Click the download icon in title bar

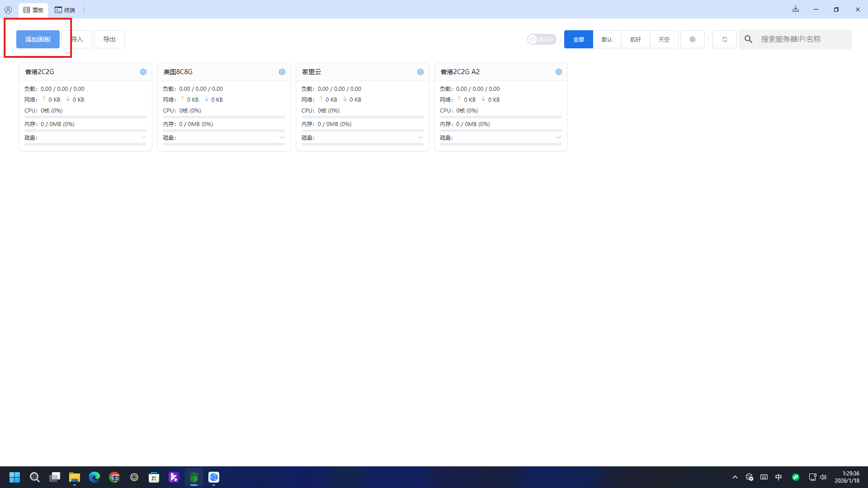click(x=796, y=9)
